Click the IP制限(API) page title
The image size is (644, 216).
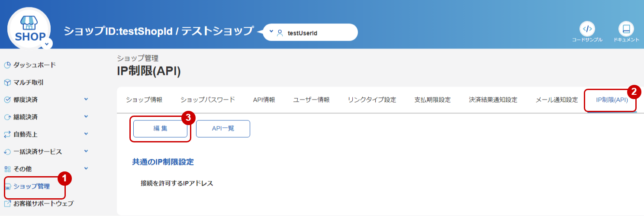148,71
